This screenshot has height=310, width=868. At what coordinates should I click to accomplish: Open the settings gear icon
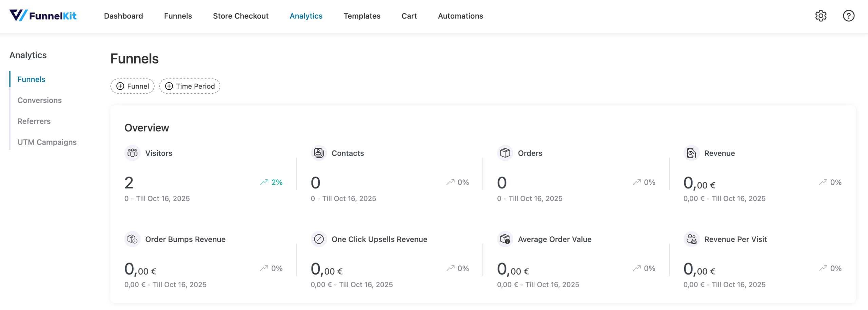821,16
